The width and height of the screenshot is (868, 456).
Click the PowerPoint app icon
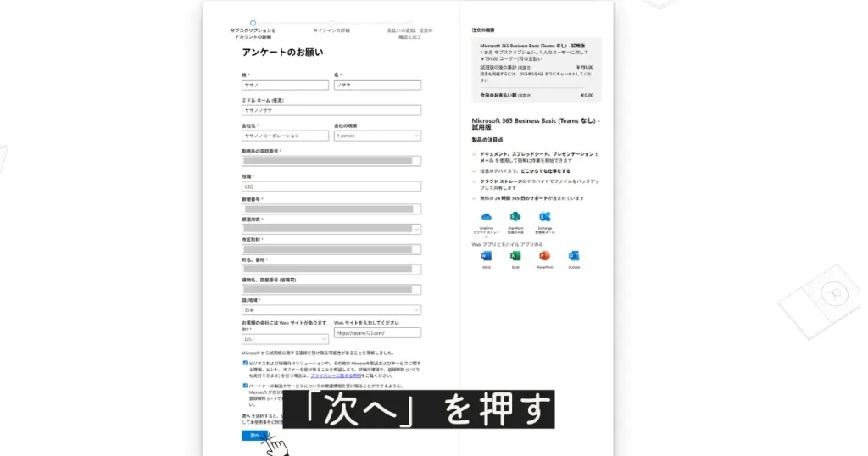coord(544,256)
